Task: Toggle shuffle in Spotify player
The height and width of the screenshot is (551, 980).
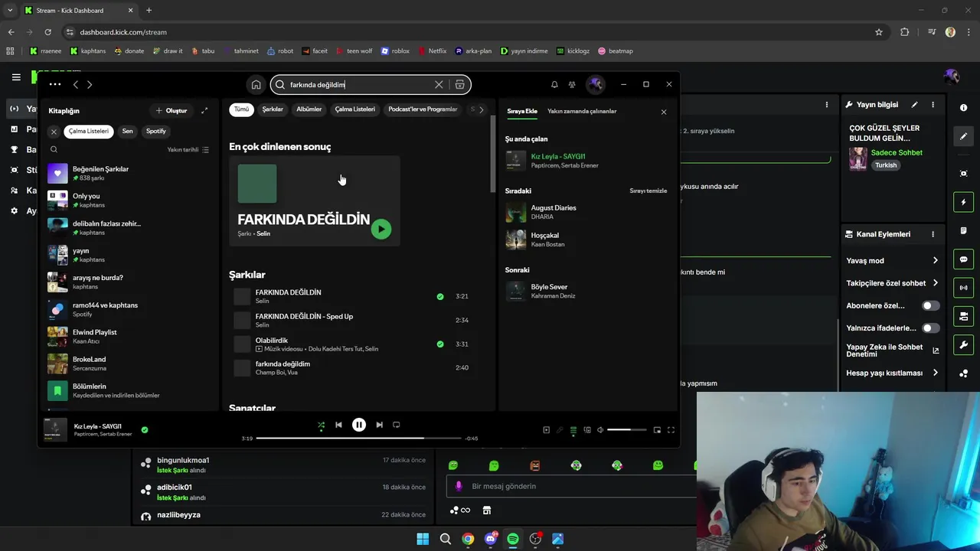Action: 321,425
